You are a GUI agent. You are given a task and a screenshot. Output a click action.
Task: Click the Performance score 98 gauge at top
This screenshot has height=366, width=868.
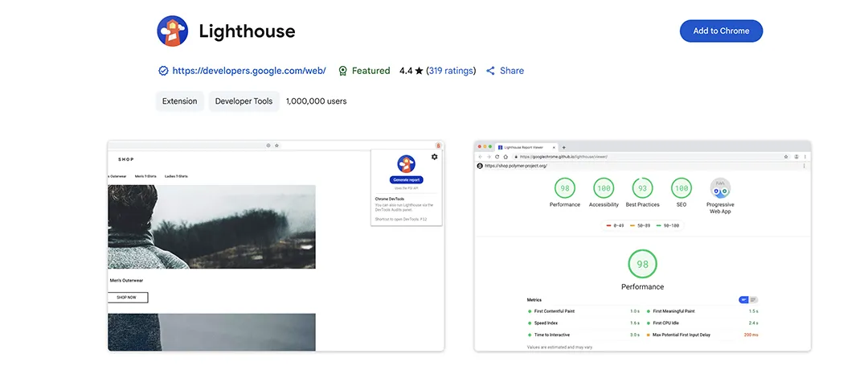[565, 188]
